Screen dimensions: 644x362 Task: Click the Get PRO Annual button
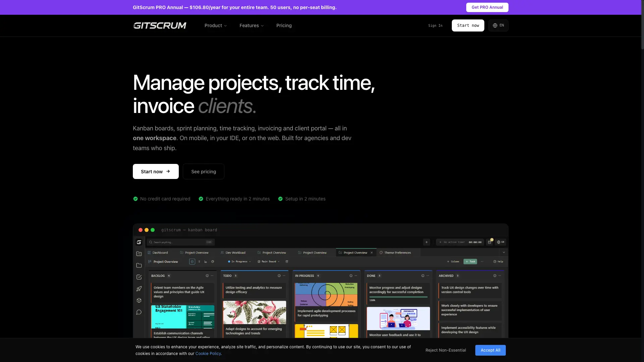coord(487,7)
